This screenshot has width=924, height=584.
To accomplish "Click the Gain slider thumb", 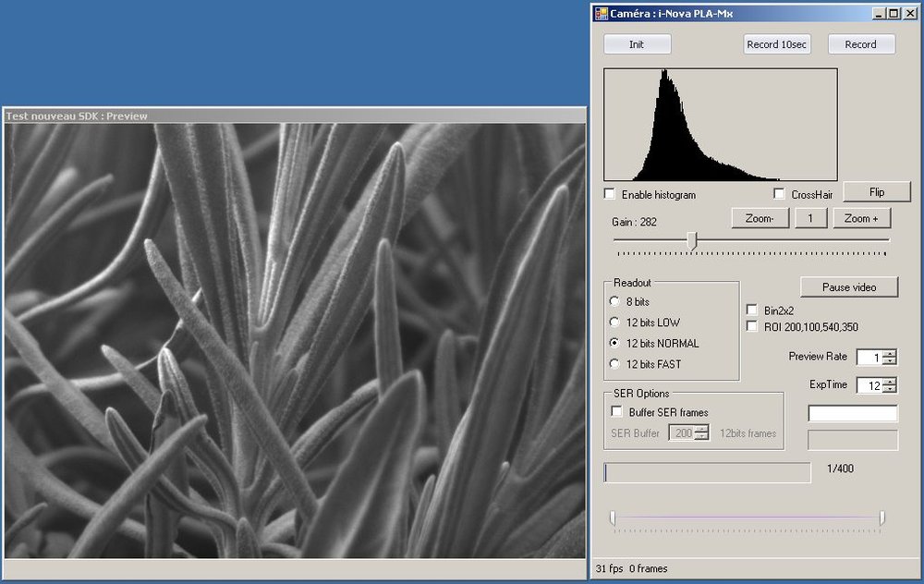I will tap(692, 240).
